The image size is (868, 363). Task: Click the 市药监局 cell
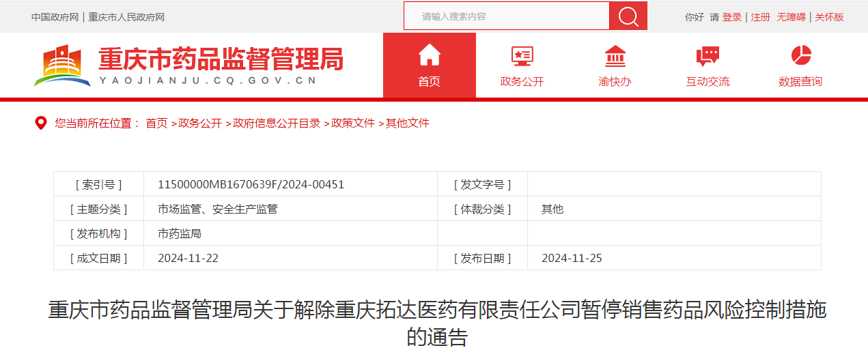pyautogui.click(x=180, y=234)
